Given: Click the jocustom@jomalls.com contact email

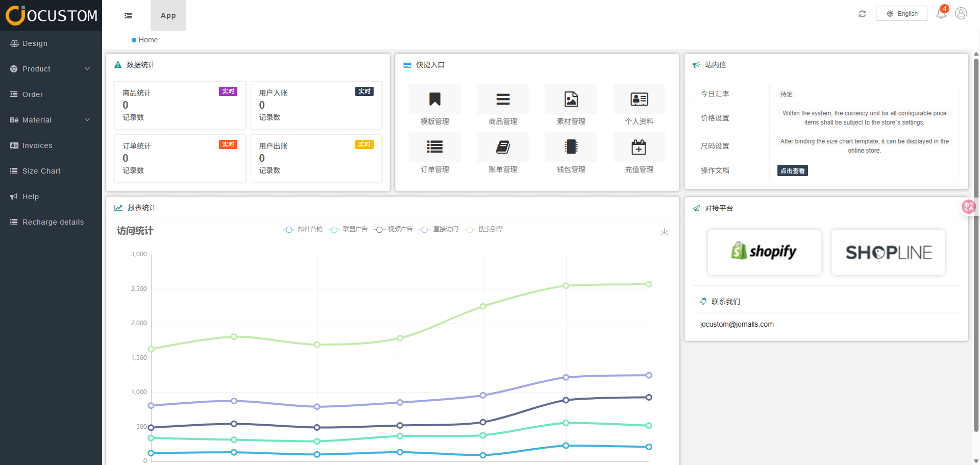Looking at the screenshot, I should [x=737, y=324].
